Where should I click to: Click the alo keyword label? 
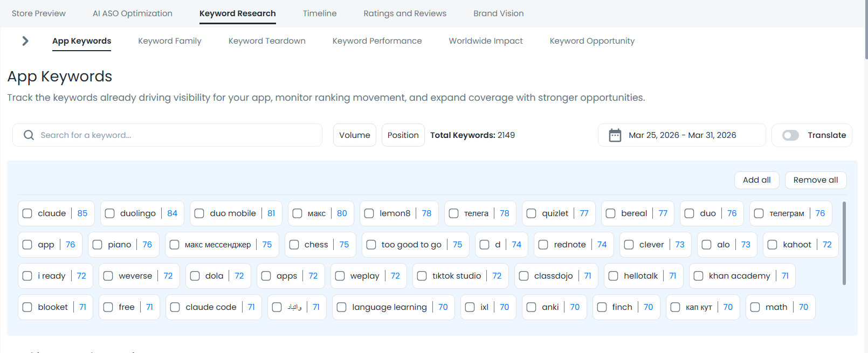tap(724, 245)
